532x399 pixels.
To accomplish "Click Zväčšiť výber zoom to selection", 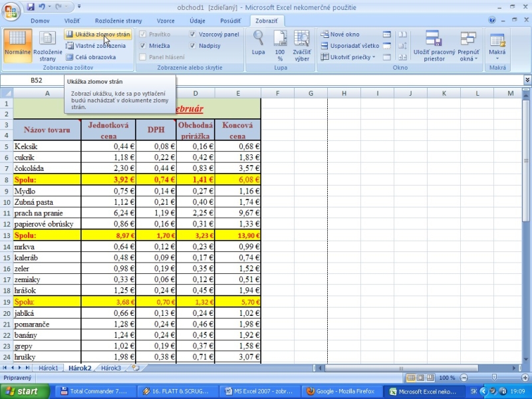I will [x=302, y=45].
